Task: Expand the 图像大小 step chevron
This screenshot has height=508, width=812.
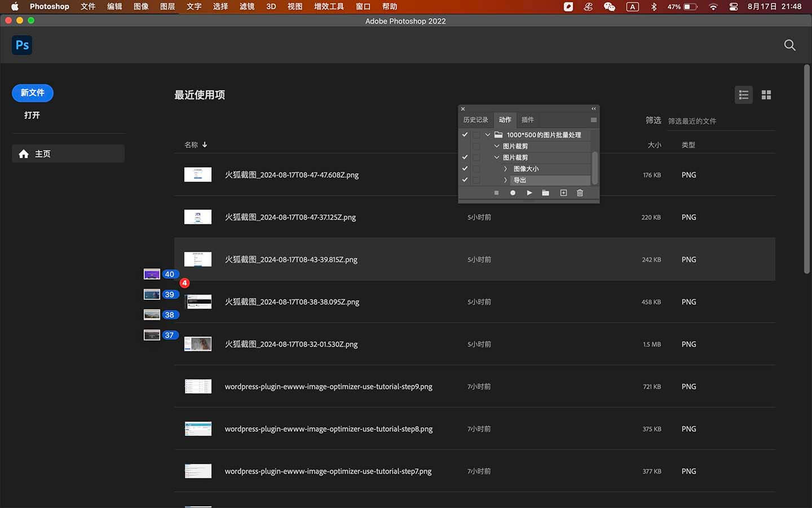Action: [x=505, y=169]
